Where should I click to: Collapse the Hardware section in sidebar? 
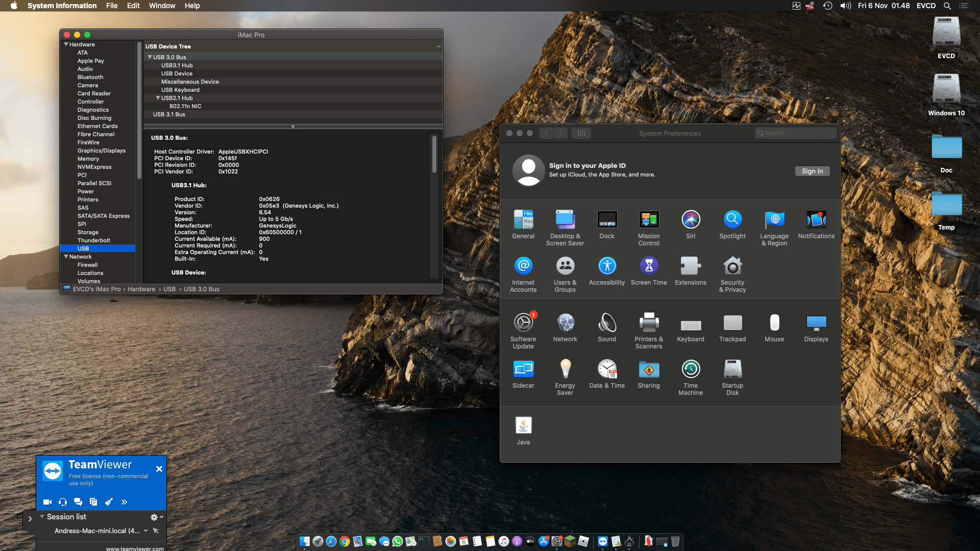click(x=66, y=44)
